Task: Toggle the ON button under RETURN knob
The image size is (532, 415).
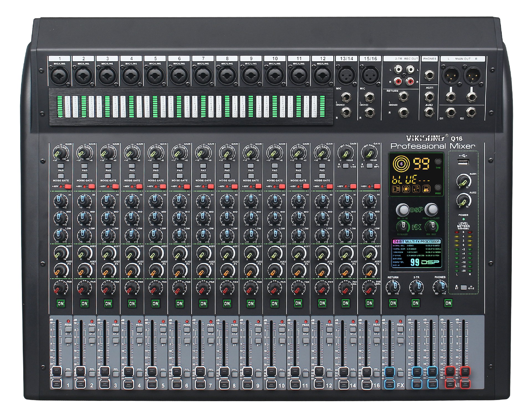Action: pos(393,303)
